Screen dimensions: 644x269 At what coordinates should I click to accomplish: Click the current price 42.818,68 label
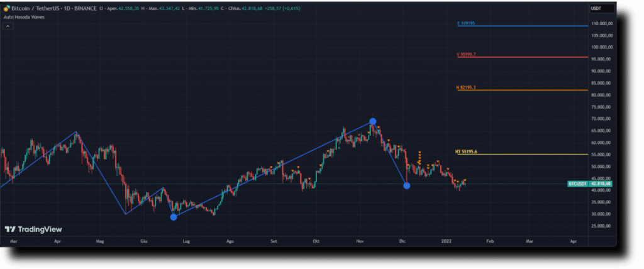click(x=601, y=184)
